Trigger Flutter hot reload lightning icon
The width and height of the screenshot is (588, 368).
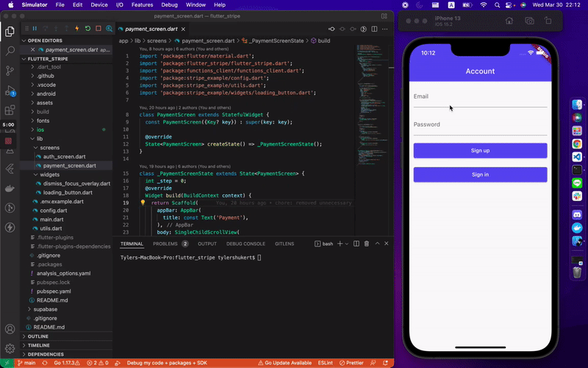click(x=77, y=29)
